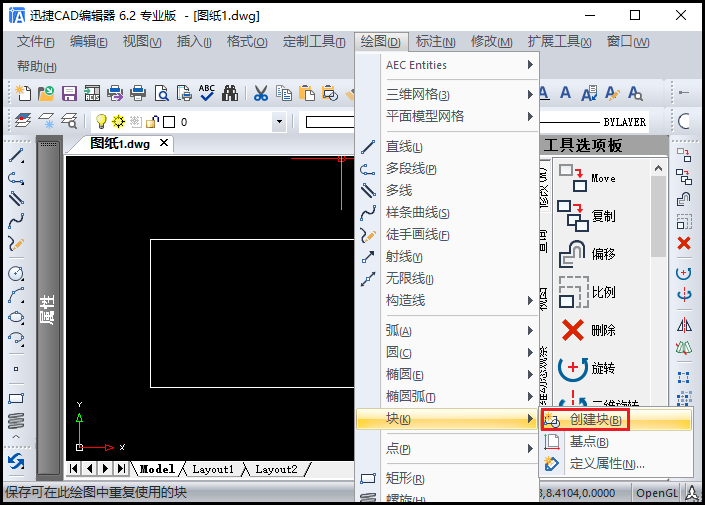The image size is (705, 505).
Task: Click the Save floppy disk icon
Action: [x=69, y=93]
